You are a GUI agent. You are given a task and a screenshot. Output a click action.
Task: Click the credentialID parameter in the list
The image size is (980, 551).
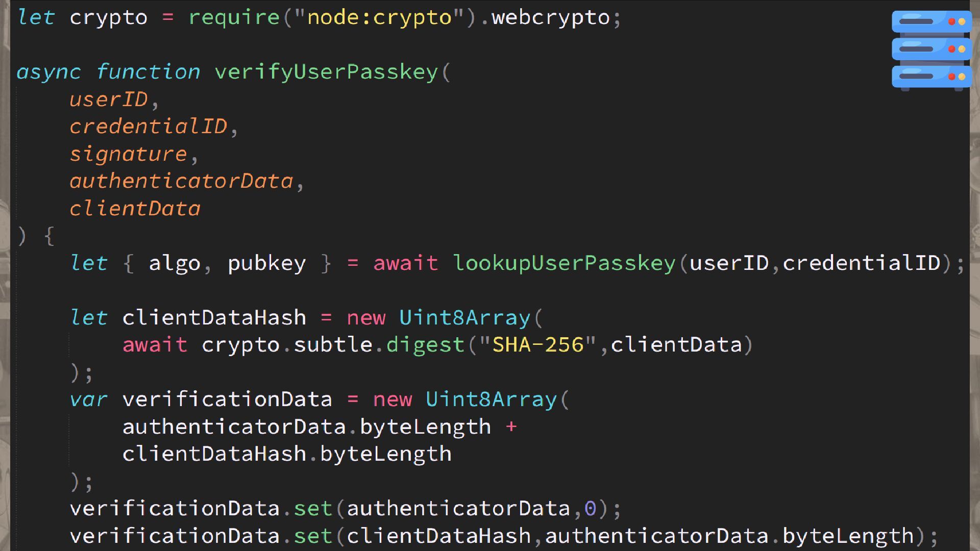tap(148, 127)
